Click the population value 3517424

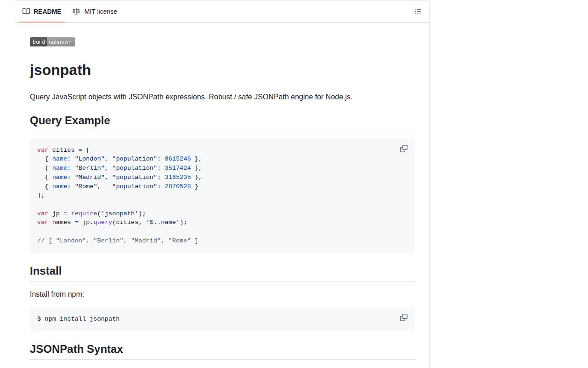[178, 168]
